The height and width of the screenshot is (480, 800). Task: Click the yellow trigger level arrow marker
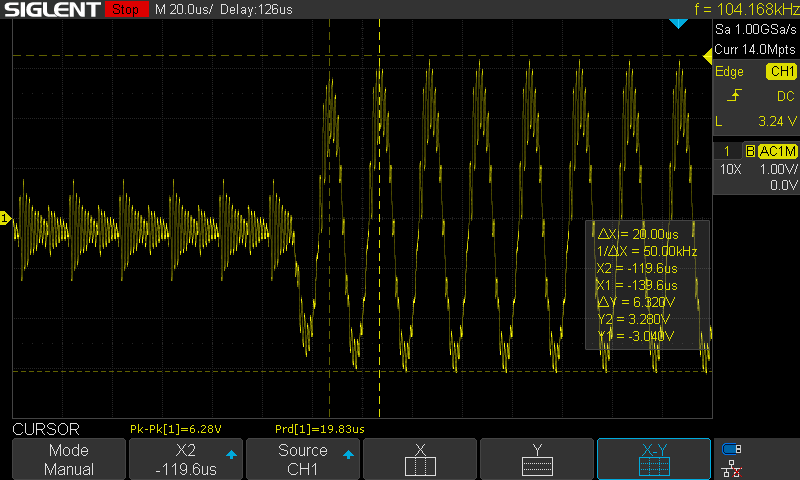pyautogui.click(x=707, y=56)
